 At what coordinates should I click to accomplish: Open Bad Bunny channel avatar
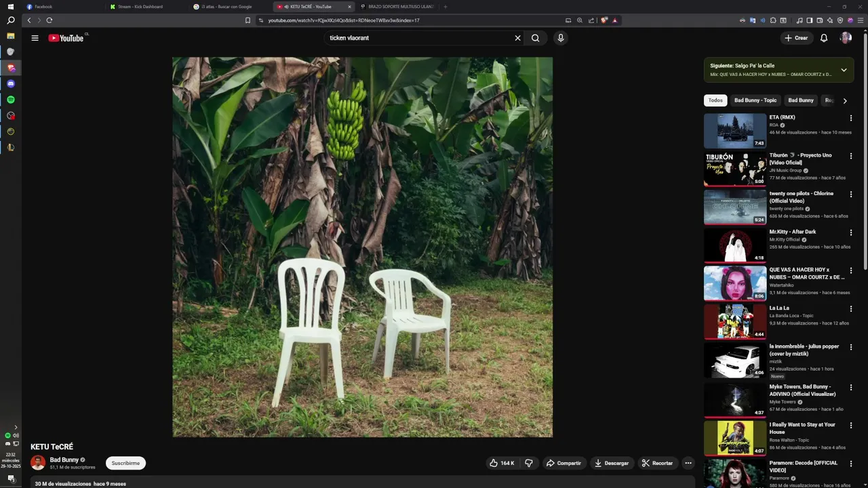pos(38,463)
